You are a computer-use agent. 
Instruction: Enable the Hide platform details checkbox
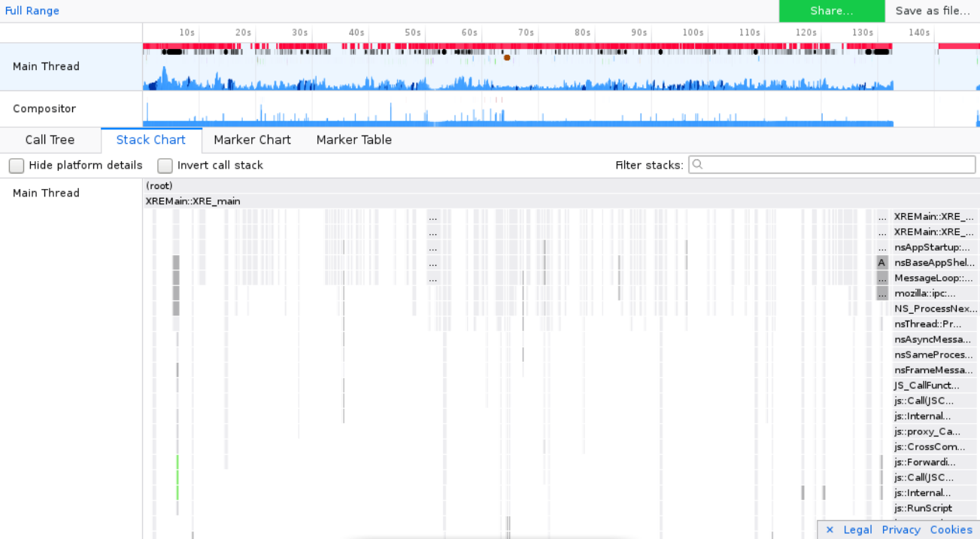pyautogui.click(x=17, y=166)
